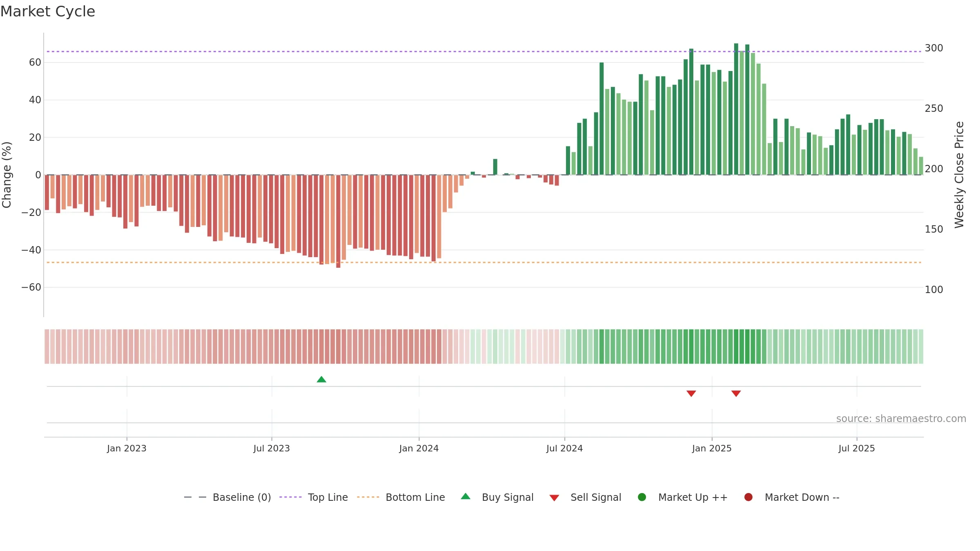The height and width of the screenshot is (551, 980).
Task: Click the Jul 2024 axis label
Action: point(565,448)
